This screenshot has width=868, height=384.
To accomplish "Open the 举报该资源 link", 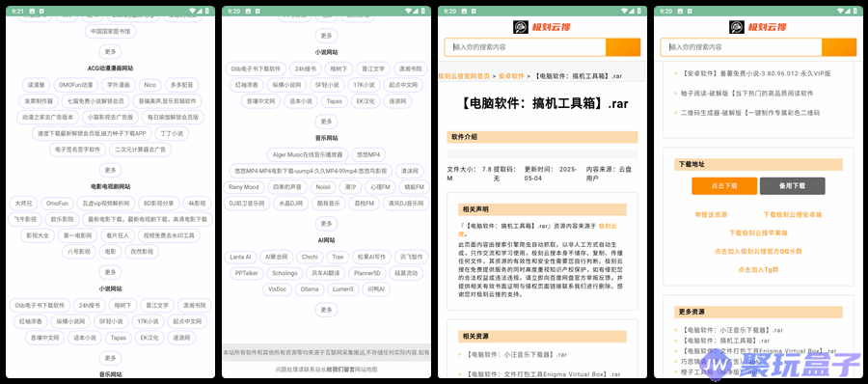I will [x=711, y=214].
